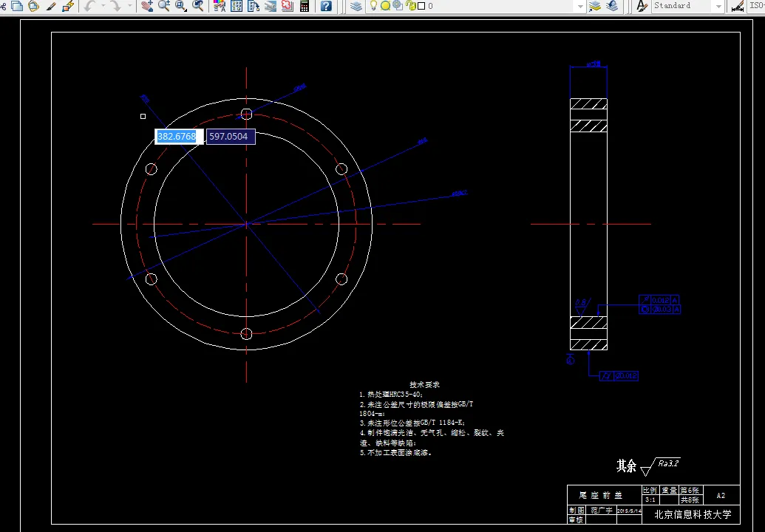Click the A2 sheet size cell

click(721, 496)
